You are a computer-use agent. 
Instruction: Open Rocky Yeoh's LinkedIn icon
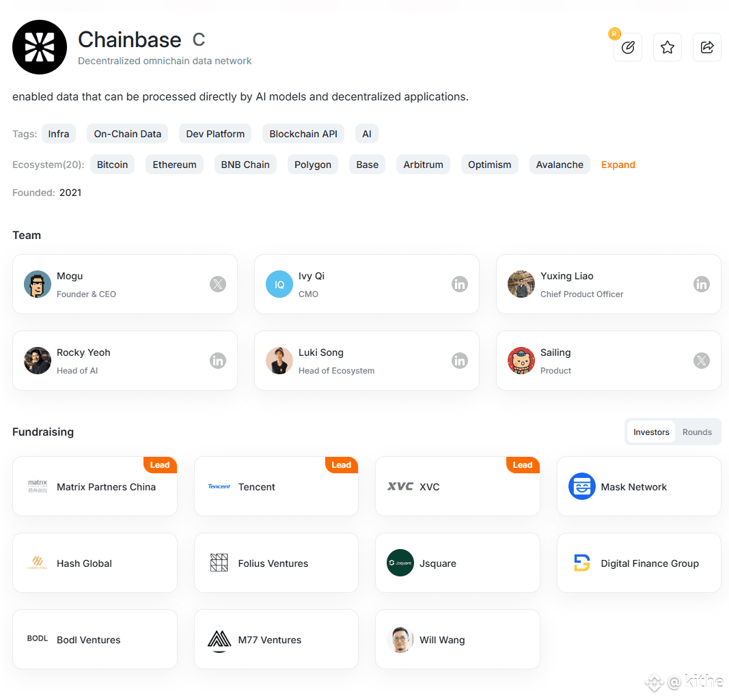(217, 361)
